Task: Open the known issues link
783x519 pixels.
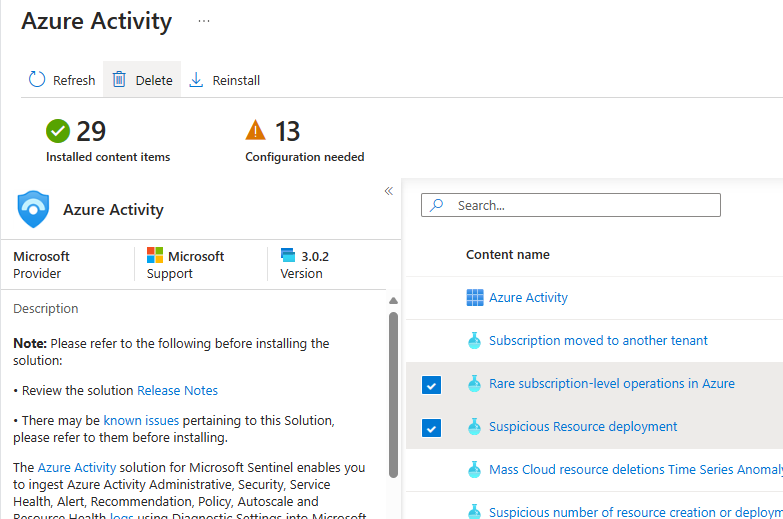Action: point(136,421)
